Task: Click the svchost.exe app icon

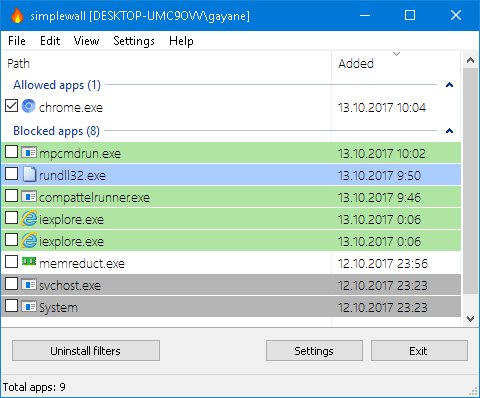Action: point(29,285)
